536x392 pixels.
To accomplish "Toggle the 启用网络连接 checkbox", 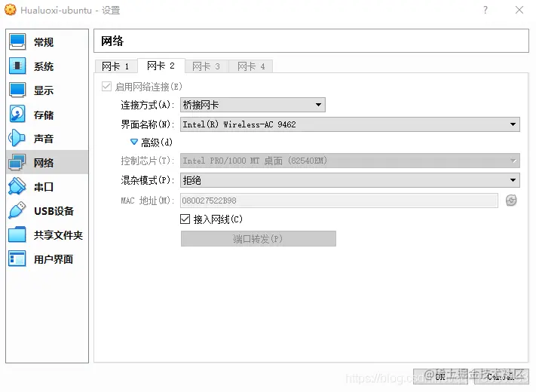I will coord(106,87).
